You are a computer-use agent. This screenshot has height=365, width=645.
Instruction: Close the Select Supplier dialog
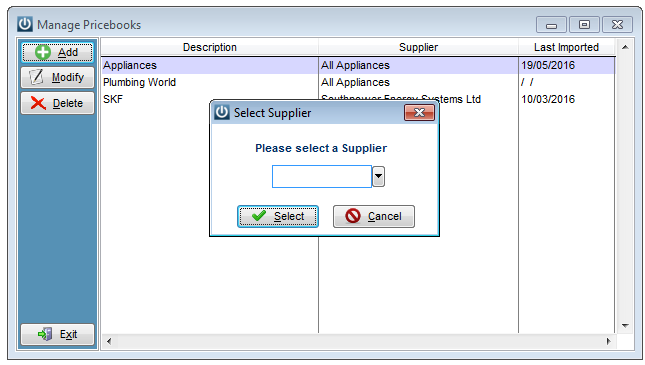point(419,113)
